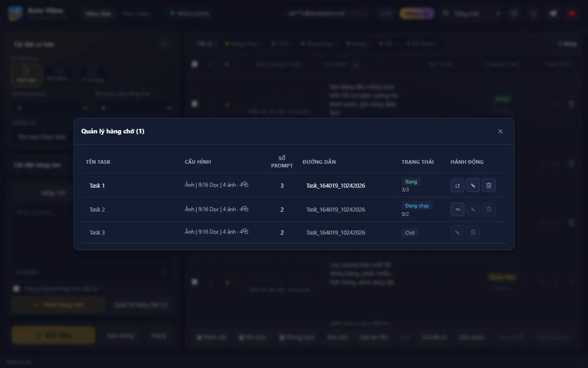Select the Task 1 name cell

97,185
